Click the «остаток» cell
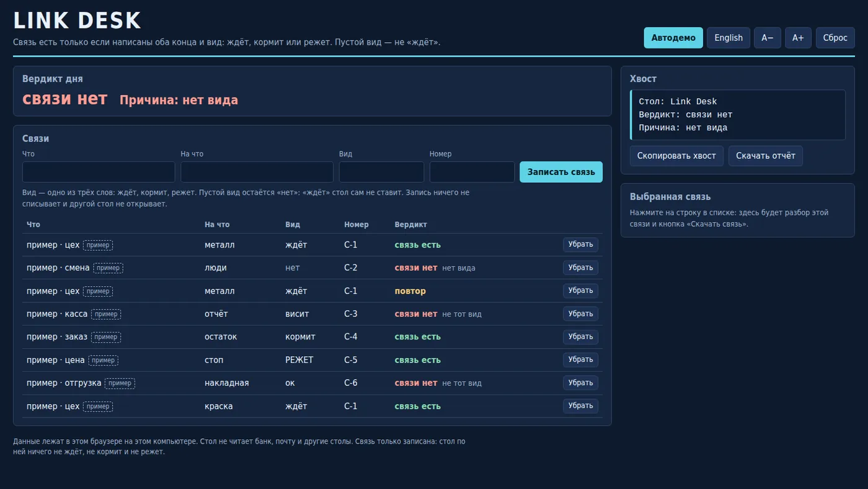The width and height of the screenshot is (868, 489). pos(221,337)
